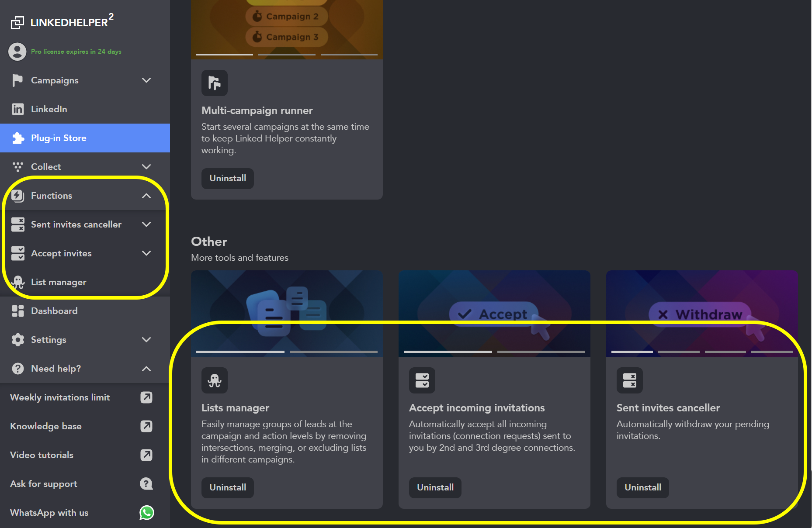Screen dimensions: 812x528
Task: Click the Ask for support question icon
Action: 146,484
